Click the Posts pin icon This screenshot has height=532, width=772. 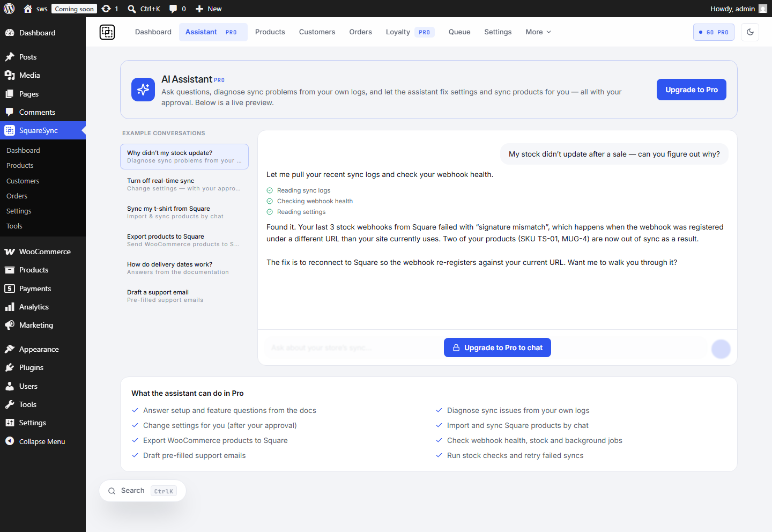[x=10, y=57]
